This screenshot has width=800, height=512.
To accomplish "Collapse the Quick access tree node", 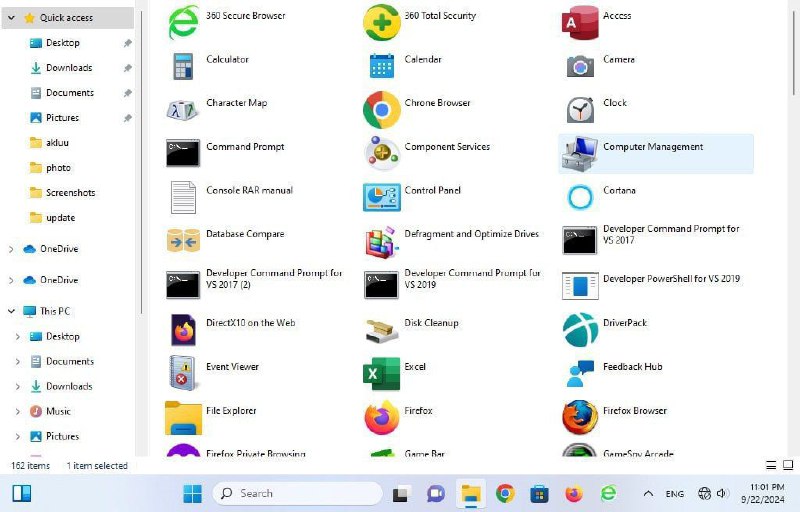I will click(11, 18).
